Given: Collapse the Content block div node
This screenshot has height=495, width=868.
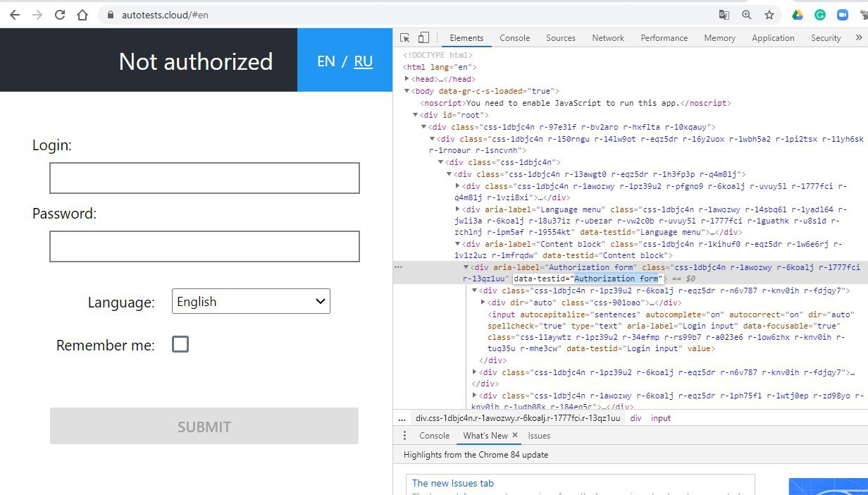Looking at the screenshot, I should coord(458,244).
